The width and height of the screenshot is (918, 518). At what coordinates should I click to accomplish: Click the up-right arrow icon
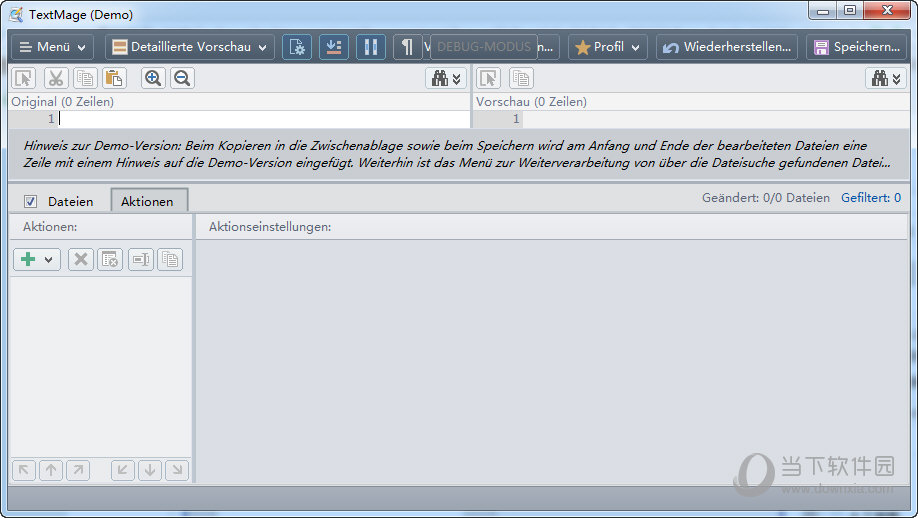[x=78, y=469]
